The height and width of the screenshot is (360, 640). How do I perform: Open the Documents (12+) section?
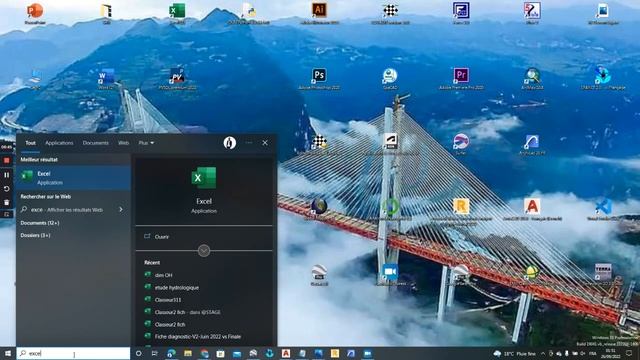(x=40, y=223)
